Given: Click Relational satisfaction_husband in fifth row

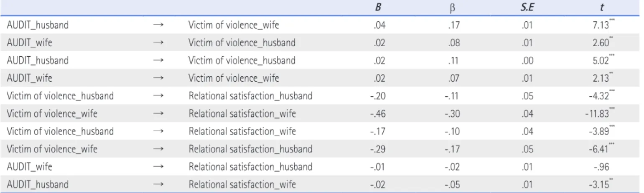Looking at the screenshot, I should (250, 95).
